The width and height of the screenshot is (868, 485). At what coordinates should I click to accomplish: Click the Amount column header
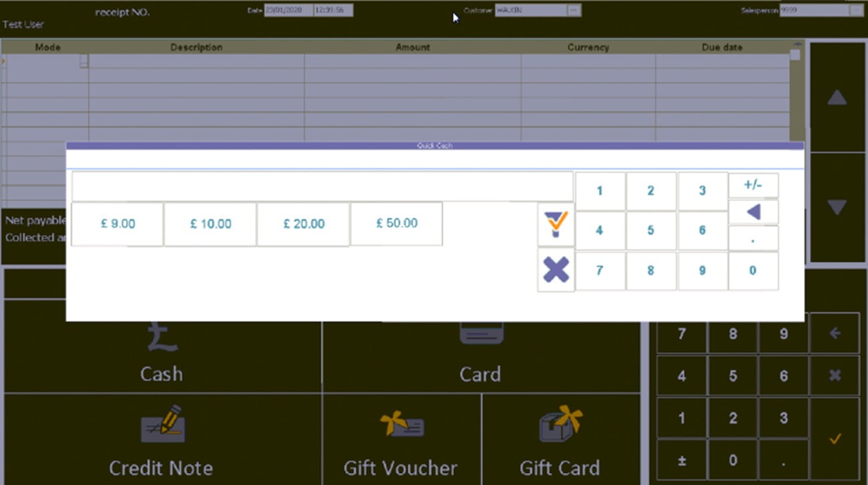(x=413, y=47)
